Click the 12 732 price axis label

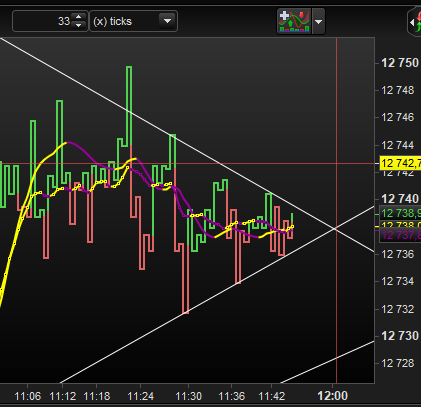398,309
